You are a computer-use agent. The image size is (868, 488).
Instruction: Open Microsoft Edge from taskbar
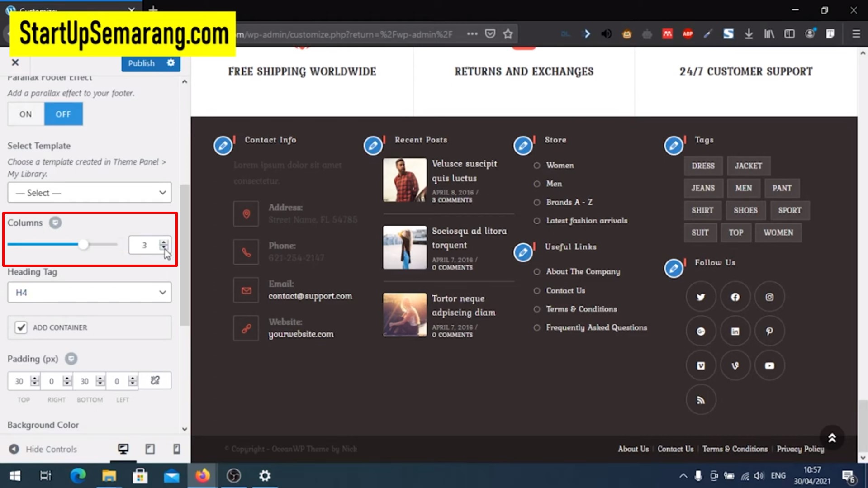point(78,475)
